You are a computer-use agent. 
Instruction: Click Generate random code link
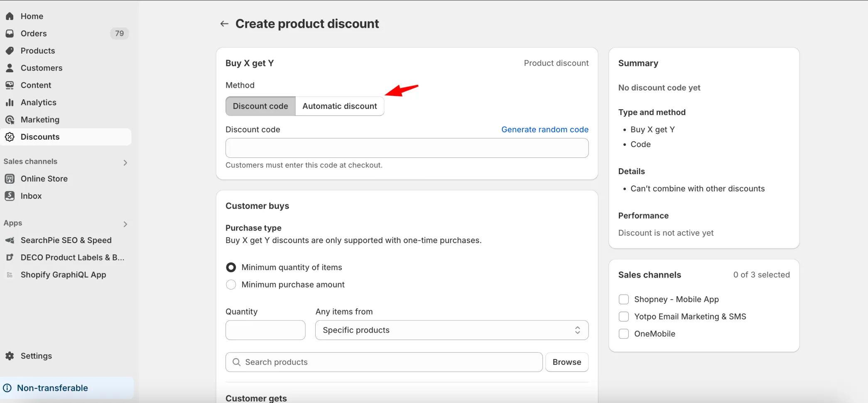click(544, 129)
